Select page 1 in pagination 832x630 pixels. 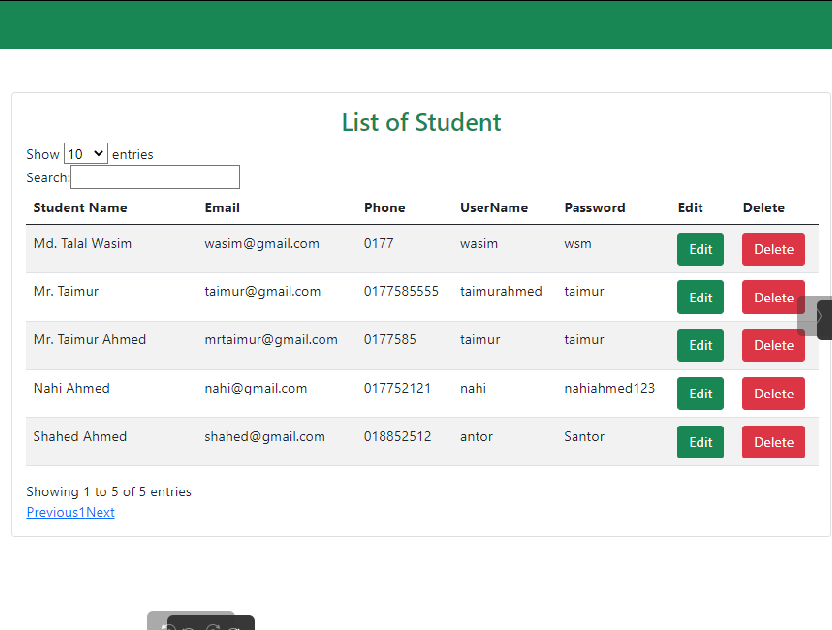pyautogui.click(x=82, y=513)
